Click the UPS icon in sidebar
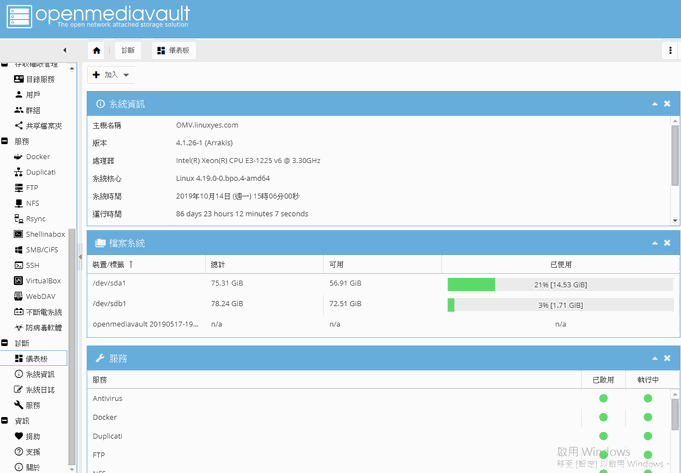The image size is (681, 473). point(19,312)
